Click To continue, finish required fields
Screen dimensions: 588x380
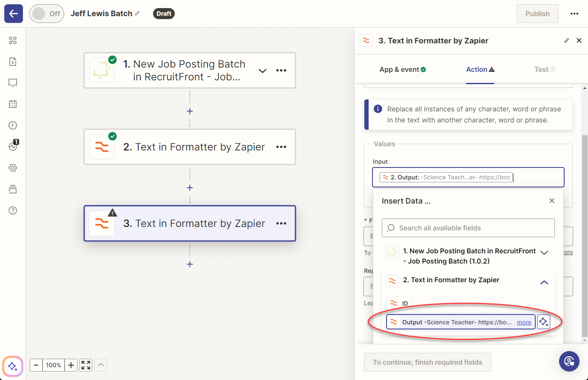427,362
